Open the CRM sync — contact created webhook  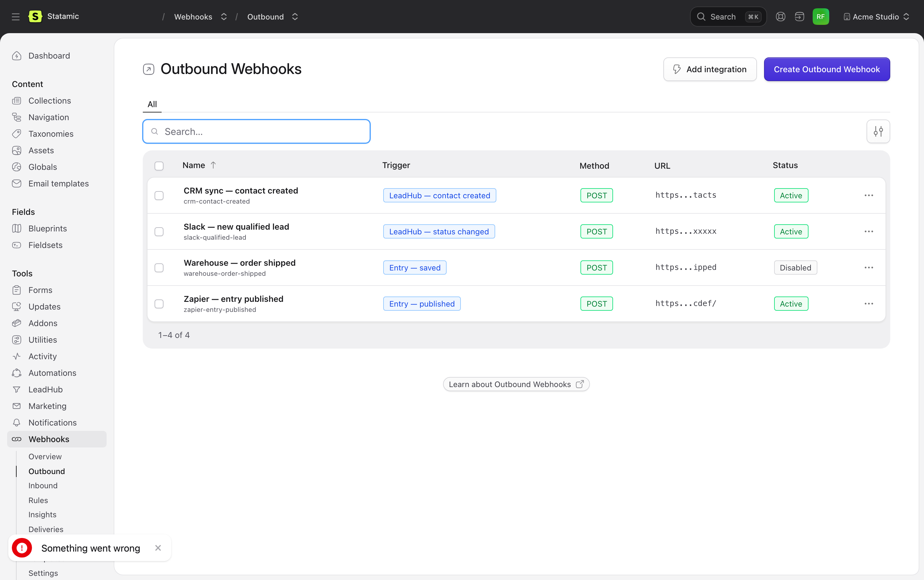(x=240, y=191)
